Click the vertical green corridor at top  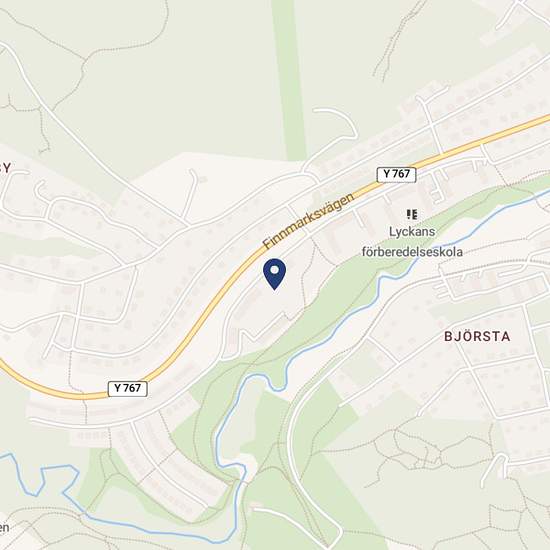(x=290, y=77)
